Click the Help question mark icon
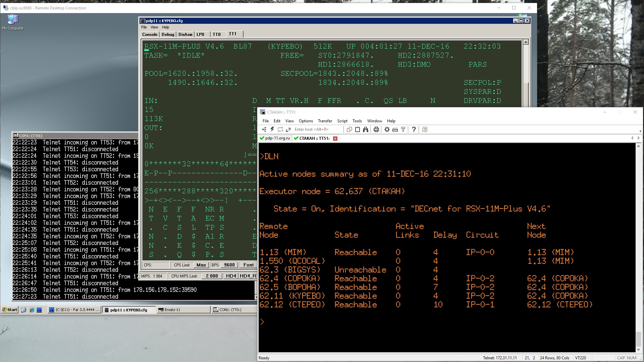 click(414, 129)
